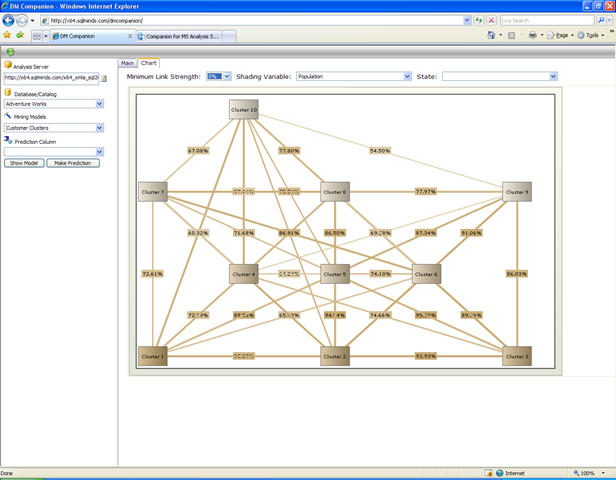This screenshot has width=616, height=480.
Task: Click the Live Search box
Action: point(546,20)
